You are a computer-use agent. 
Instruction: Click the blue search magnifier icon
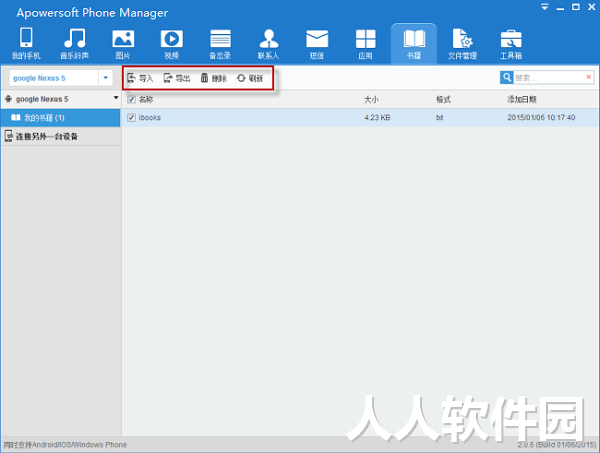(507, 78)
